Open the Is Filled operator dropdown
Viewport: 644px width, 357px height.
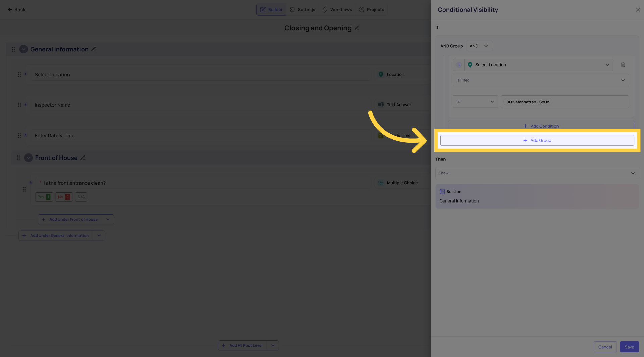pyautogui.click(x=541, y=80)
